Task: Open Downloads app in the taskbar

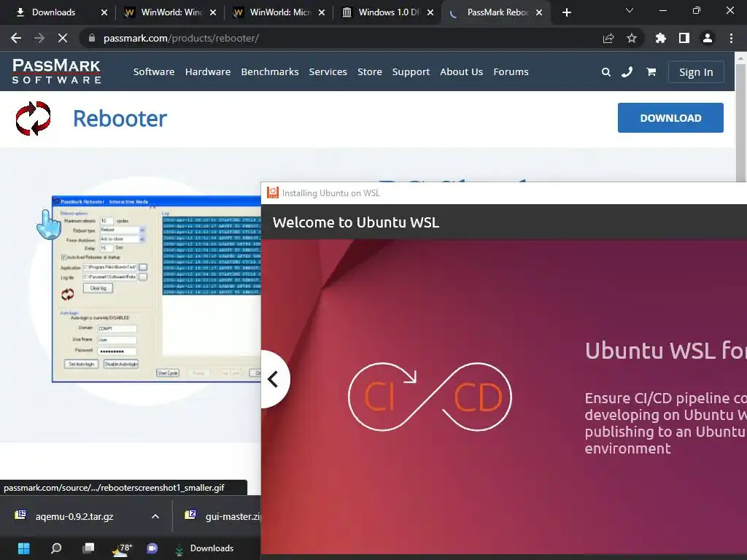Action: 204,548
